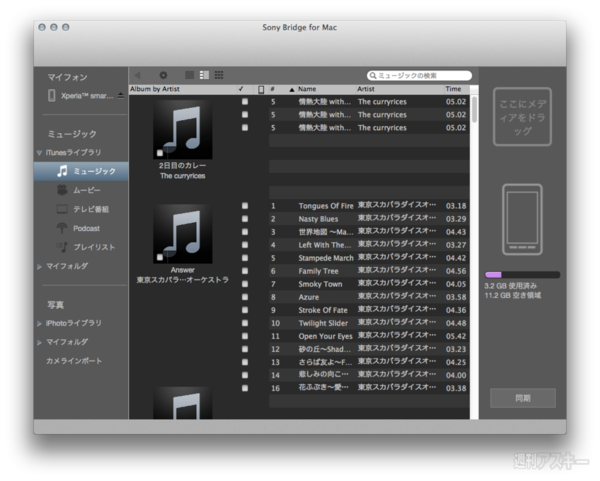Click the sort arrow in column header
Screen dimensions: 600x481
pos(292,90)
